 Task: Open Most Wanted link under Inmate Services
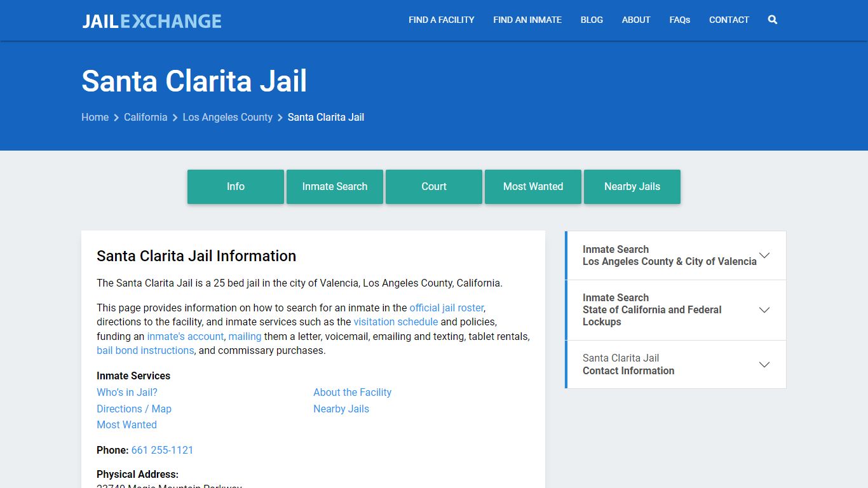click(126, 424)
